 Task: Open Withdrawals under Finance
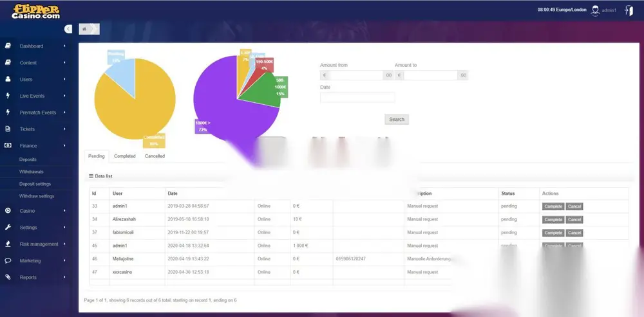click(31, 172)
